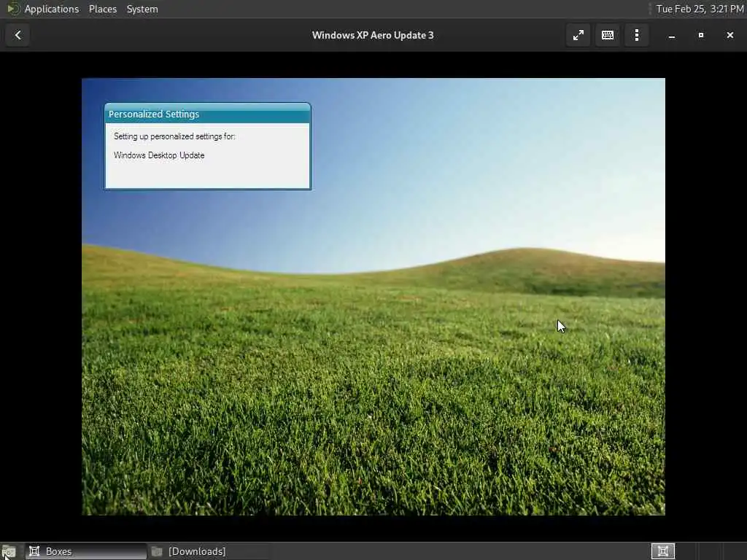Switch to the Downloads taskbar window

pos(209,551)
